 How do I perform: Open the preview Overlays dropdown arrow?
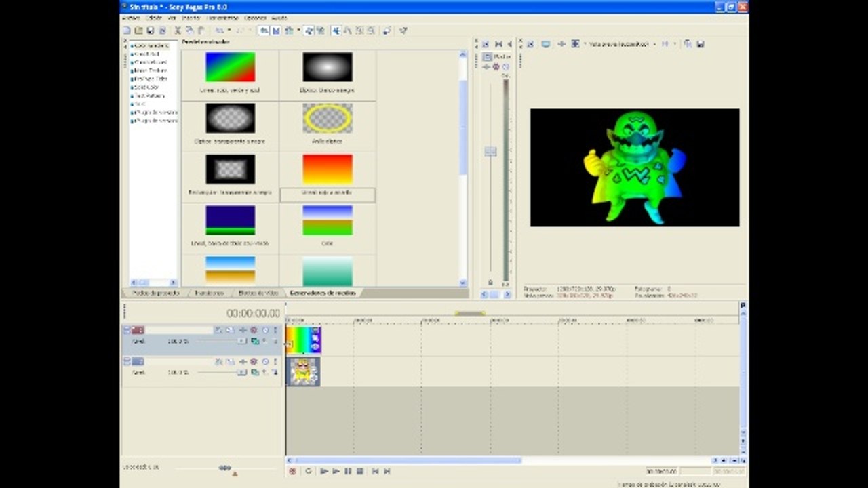674,44
